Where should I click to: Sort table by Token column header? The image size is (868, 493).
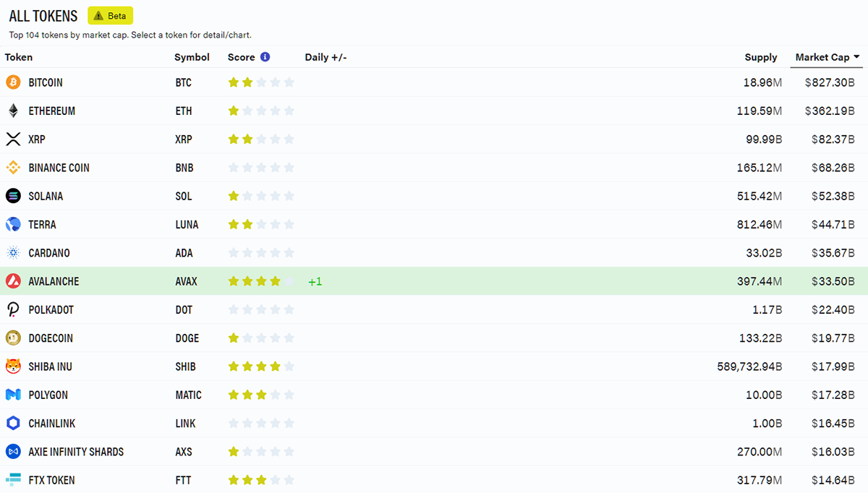pyautogui.click(x=19, y=57)
